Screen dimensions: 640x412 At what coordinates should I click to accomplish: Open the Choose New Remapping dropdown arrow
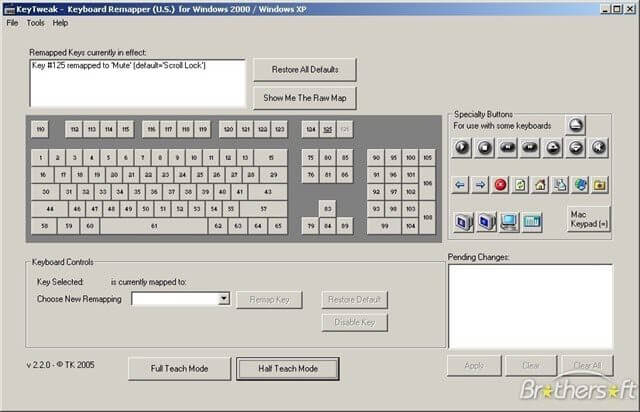(x=224, y=298)
